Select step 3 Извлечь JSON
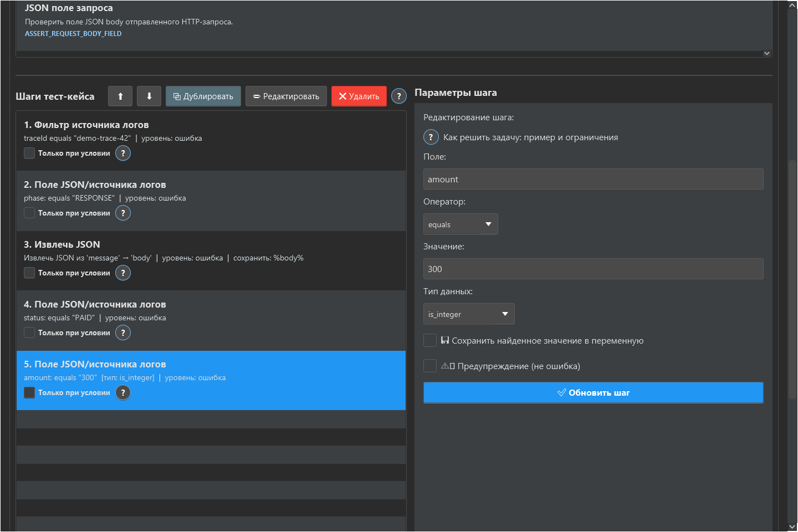This screenshot has height=532, width=798. click(x=211, y=260)
